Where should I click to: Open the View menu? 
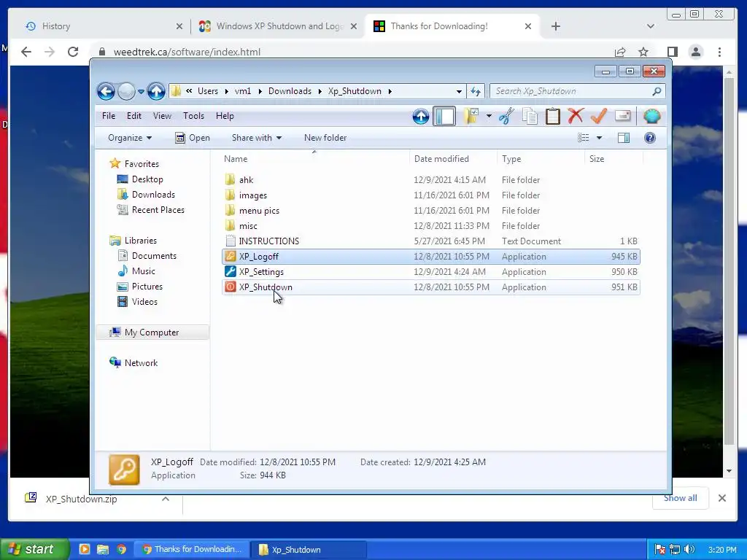pos(162,116)
